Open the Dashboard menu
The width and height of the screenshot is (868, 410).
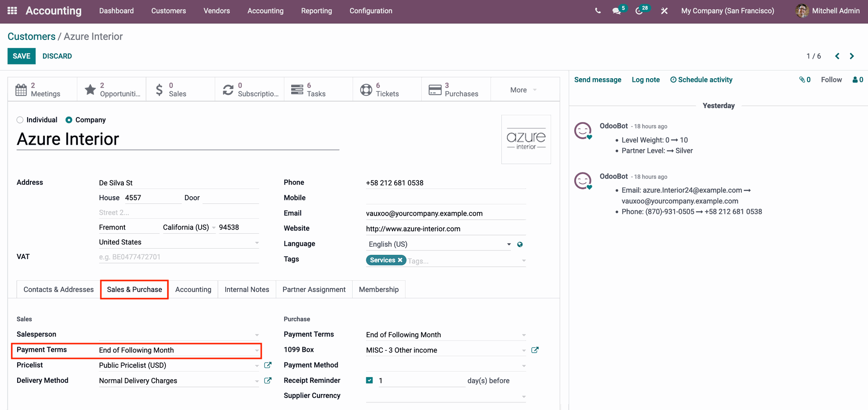(117, 11)
